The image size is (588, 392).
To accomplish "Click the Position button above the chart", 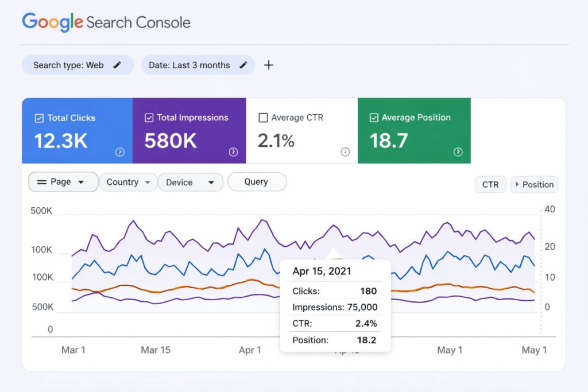I will pyautogui.click(x=534, y=184).
